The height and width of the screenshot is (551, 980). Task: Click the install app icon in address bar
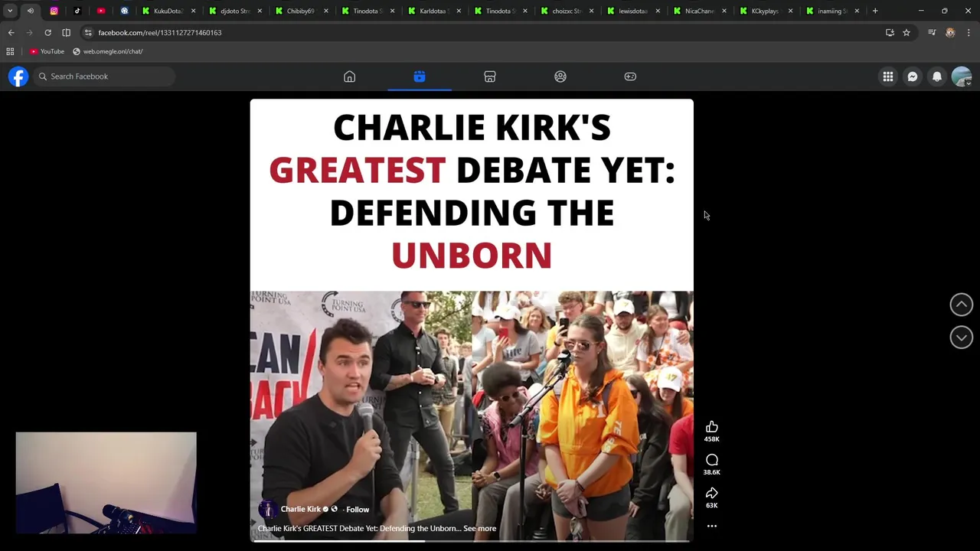pos(890,33)
